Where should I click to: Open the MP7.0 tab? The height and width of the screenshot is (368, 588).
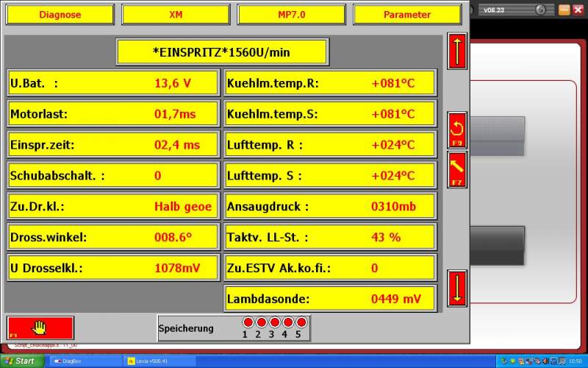click(291, 15)
